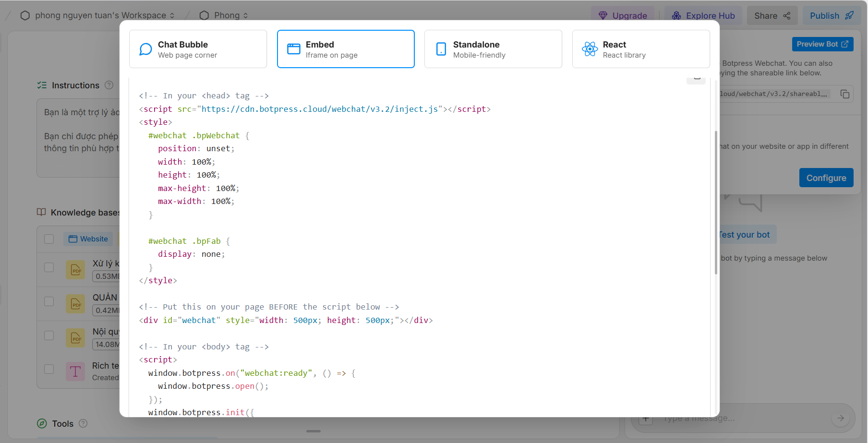Publish the bot
Screen dimensions: 868x443
pyautogui.click(x=832, y=15)
